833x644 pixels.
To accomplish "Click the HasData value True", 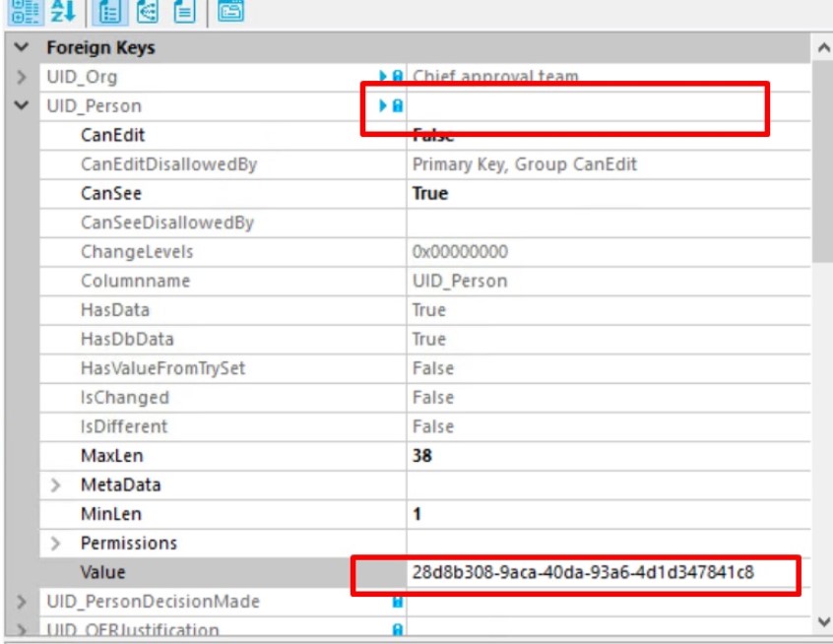I will (428, 310).
